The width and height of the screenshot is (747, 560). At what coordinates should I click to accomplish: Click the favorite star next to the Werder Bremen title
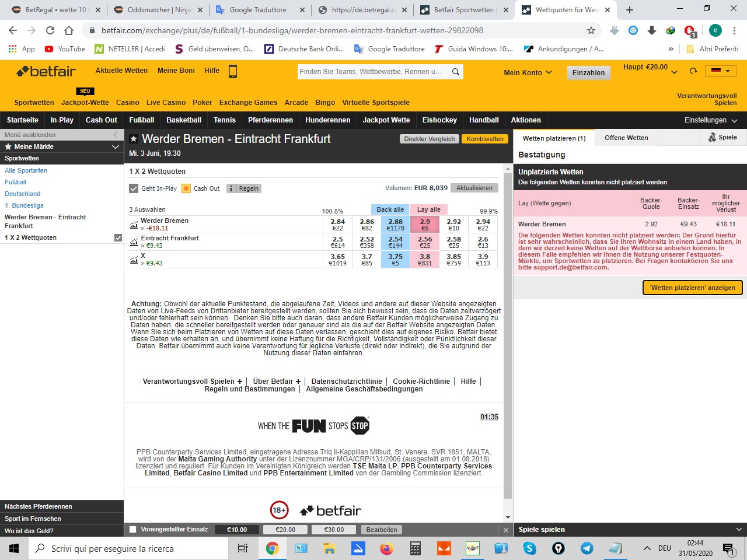point(134,139)
